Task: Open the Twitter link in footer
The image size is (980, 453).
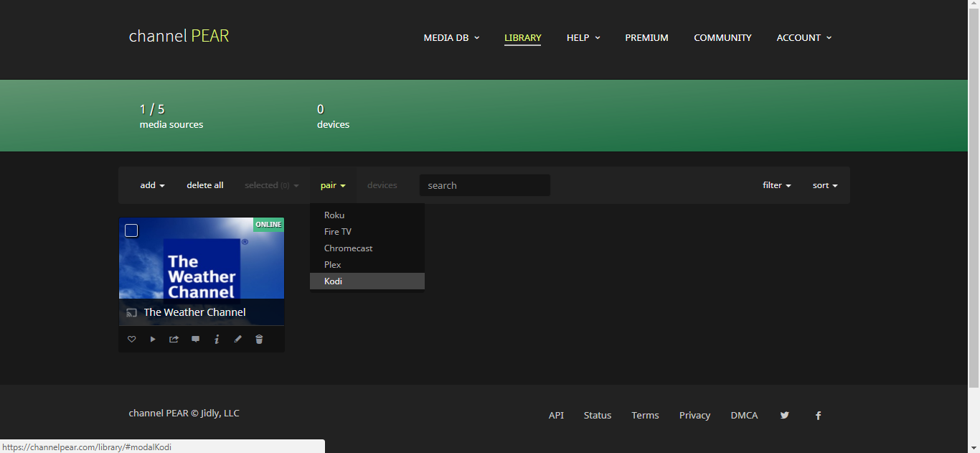Action: pyautogui.click(x=784, y=415)
